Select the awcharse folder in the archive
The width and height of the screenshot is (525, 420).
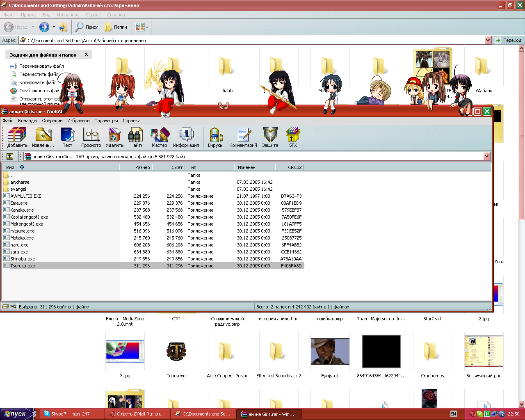pyautogui.click(x=20, y=182)
